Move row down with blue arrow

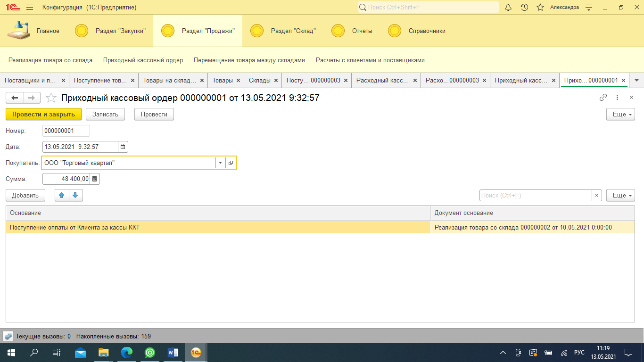(x=75, y=195)
